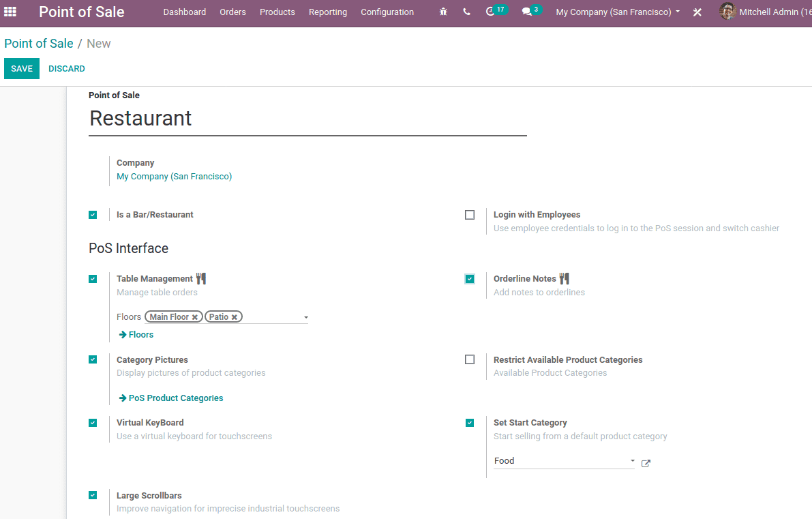This screenshot has width=812, height=519.
Task: Click the Login with Employees label
Action: click(x=537, y=214)
